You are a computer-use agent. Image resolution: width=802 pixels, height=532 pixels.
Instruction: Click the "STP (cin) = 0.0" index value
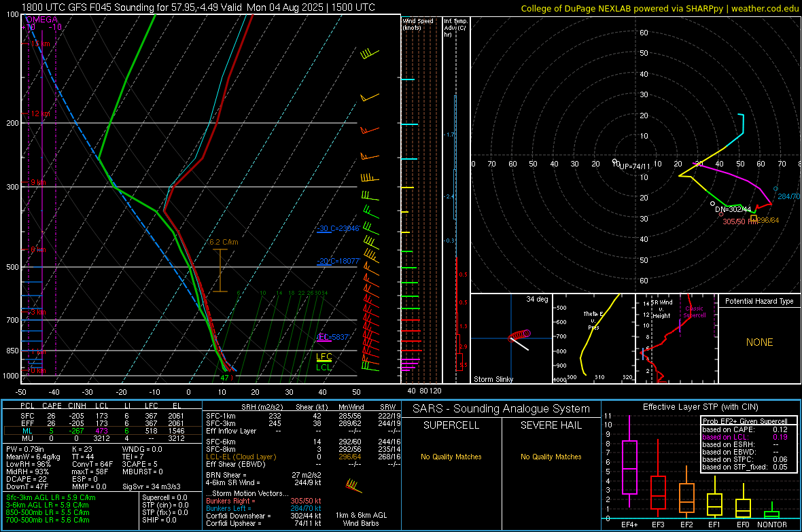(164, 505)
